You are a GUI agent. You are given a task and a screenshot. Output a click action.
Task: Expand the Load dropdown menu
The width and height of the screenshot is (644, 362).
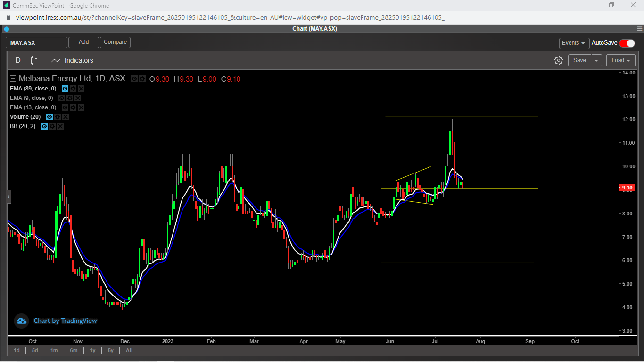[x=620, y=60]
